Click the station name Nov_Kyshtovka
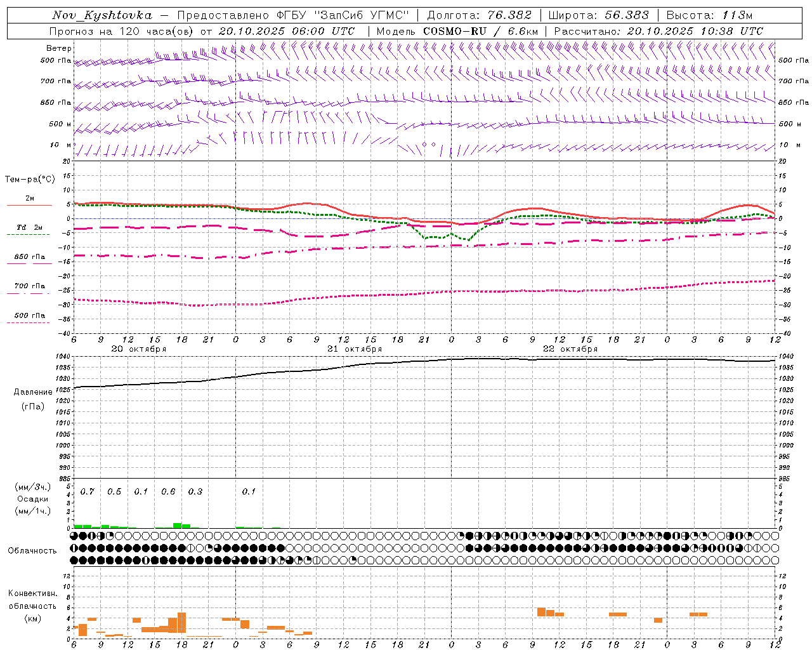The height and width of the screenshot is (650, 812). (102, 15)
